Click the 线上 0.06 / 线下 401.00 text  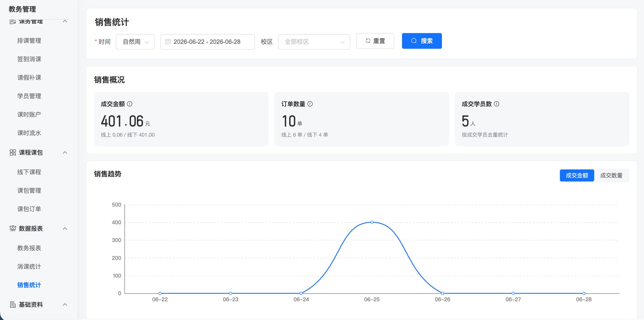128,135
